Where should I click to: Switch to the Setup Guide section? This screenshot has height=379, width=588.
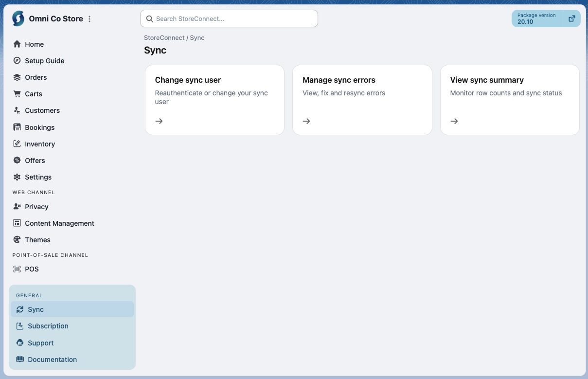[x=44, y=61]
